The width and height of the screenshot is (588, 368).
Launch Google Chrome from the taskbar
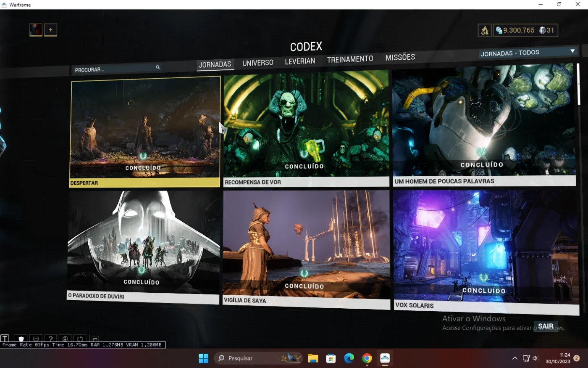coord(367,358)
